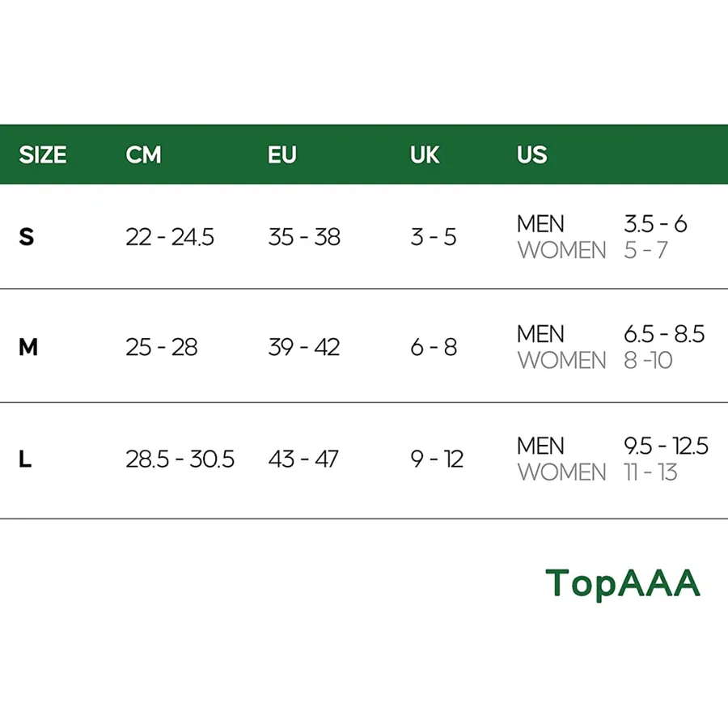Click the UK 3 - 5 value
The image size is (728, 728).
[x=434, y=237]
